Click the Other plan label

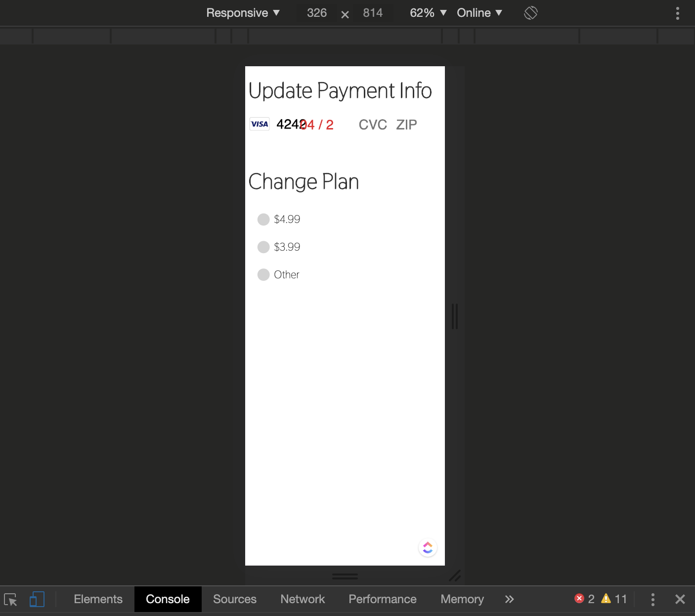click(287, 275)
